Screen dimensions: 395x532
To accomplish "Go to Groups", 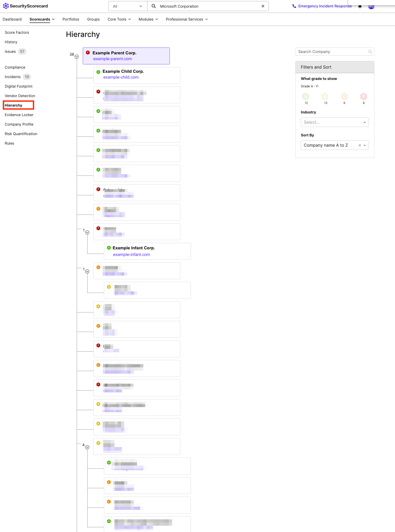I will click(x=93, y=19).
